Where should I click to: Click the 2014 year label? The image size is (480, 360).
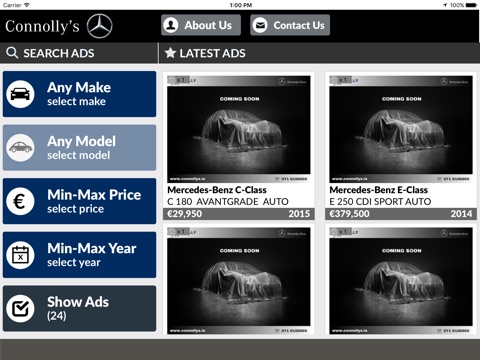point(461,214)
